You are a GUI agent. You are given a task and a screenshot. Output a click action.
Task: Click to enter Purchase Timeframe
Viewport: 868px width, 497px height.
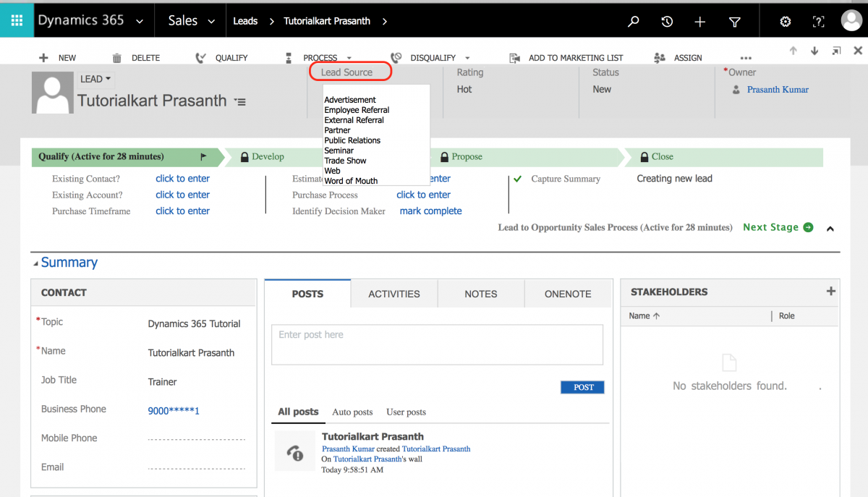click(x=182, y=211)
